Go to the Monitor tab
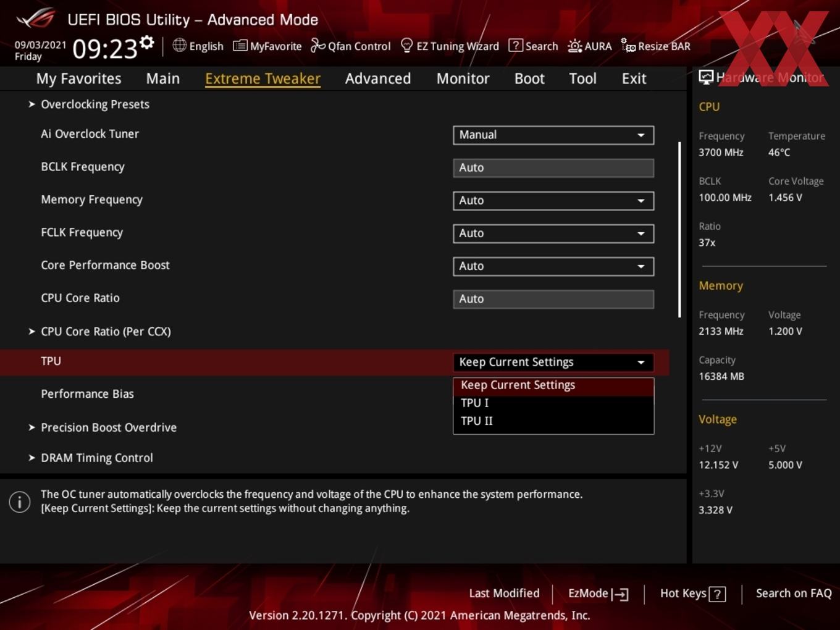This screenshot has height=630, width=840. (x=463, y=78)
